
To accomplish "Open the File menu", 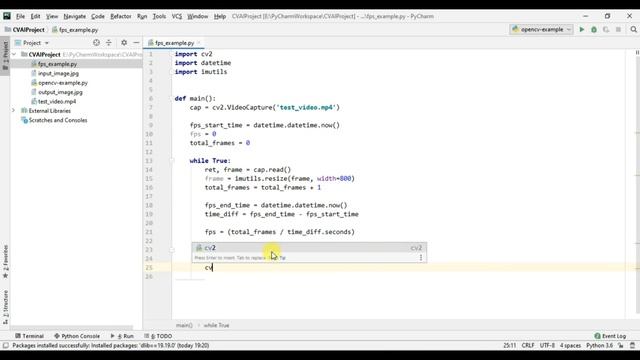I will click(x=20, y=16).
